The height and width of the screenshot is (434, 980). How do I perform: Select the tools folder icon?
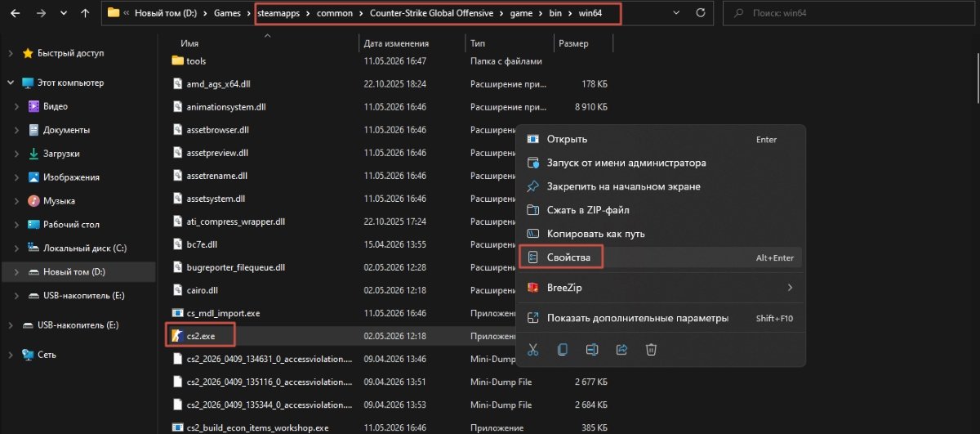point(179,60)
